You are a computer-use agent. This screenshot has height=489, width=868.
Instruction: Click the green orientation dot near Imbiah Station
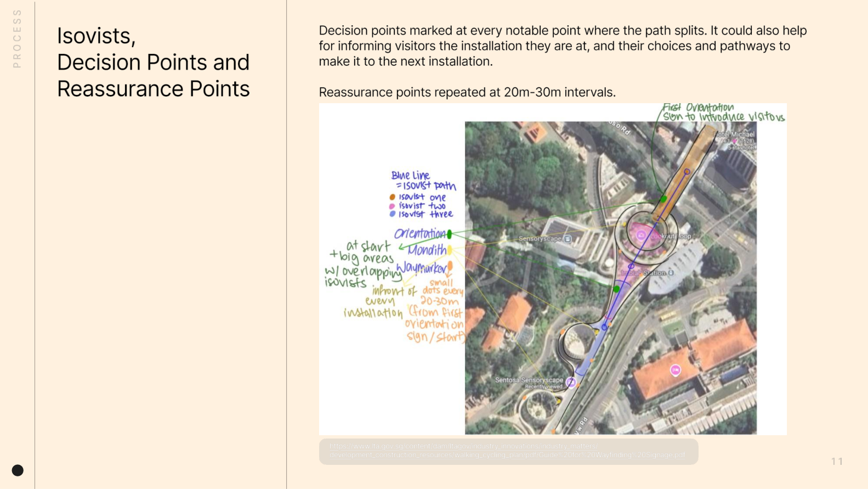pyautogui.click(x=617, y=289)
